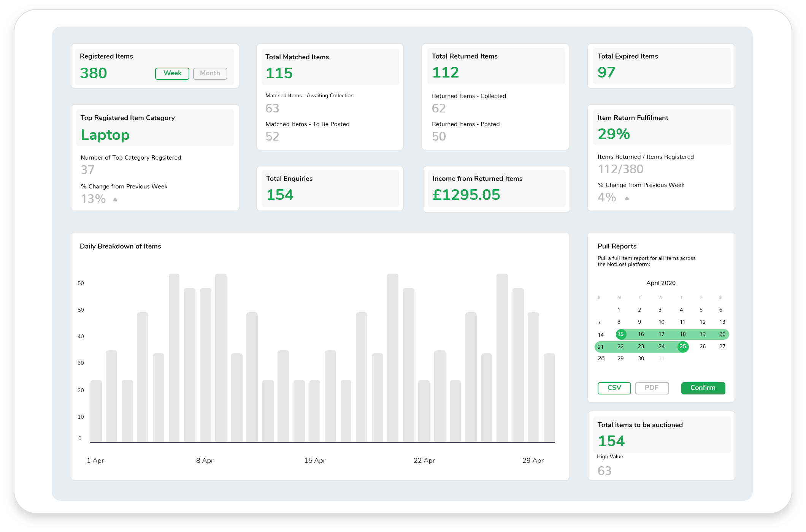This screenshot has width=806, height=532.
Task: Click the High Value count of 63
Action: [605, 471]
